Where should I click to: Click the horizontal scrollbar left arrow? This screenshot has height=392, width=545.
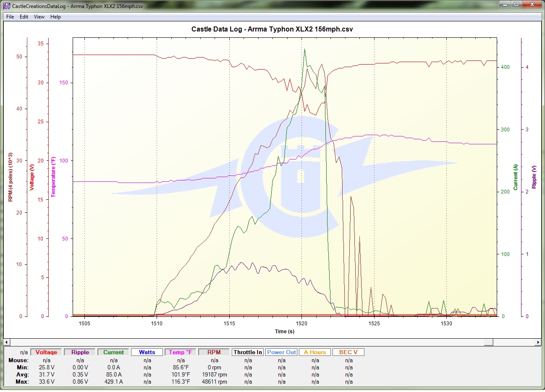[x=6, y=342]
